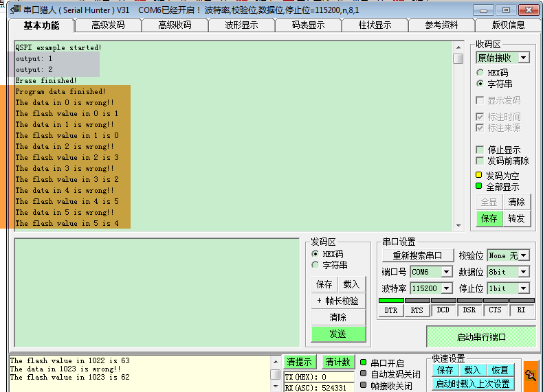Click green 保存 button in 收码区
Viewport: 543px width, 392px height.
489,219
